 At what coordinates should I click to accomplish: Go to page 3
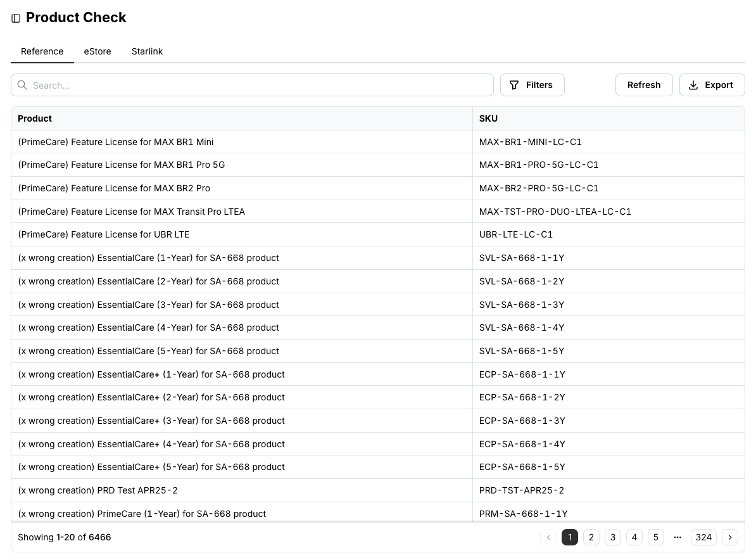click(x=613, y=537)
